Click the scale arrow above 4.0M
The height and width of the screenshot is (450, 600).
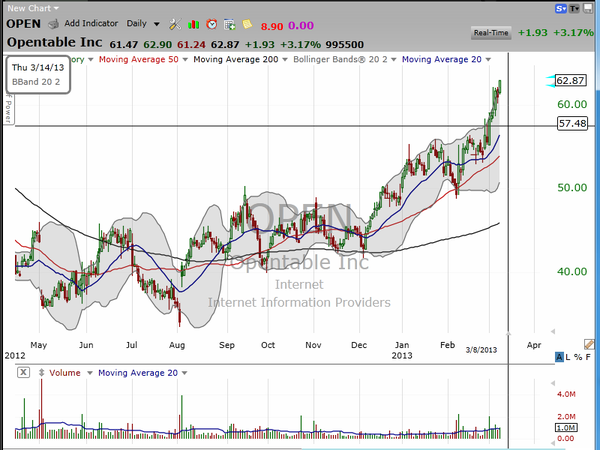click(553, 383)
